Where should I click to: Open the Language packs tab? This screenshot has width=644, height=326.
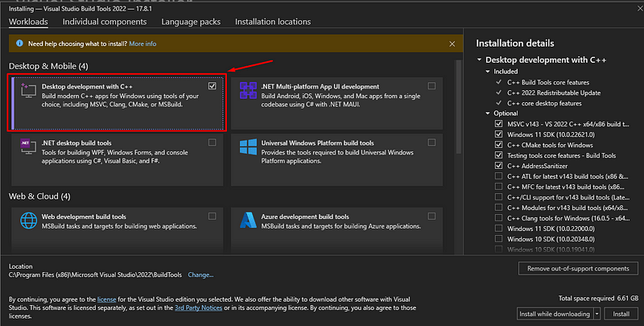(x=191, y=22)
